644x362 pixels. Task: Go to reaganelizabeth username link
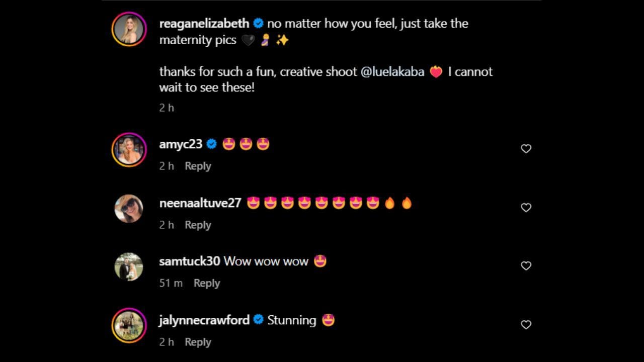coord(204,24)
